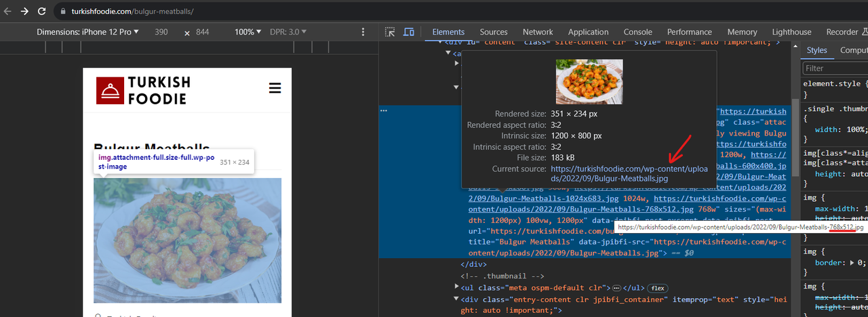Screen dimensions: 868x317
Task: Select the closing </div> line
Action: pos(474,264)
